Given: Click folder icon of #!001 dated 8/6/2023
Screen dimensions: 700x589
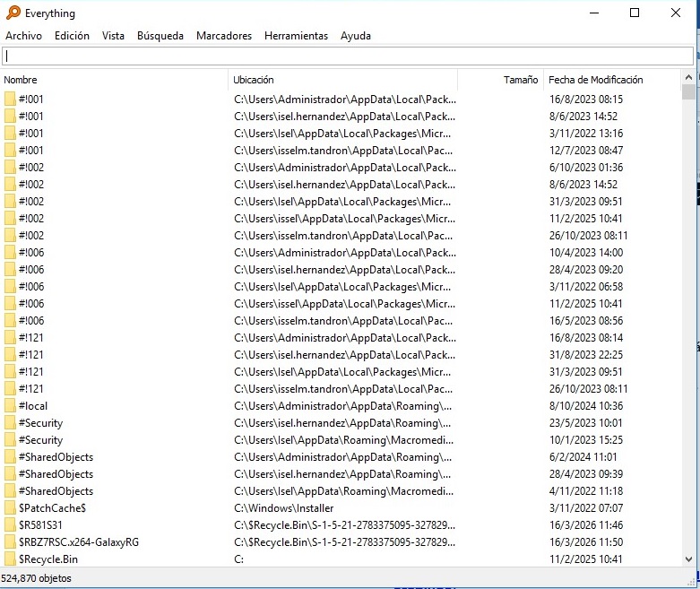Looking at the screenshot, I should [x=10, y=117].
